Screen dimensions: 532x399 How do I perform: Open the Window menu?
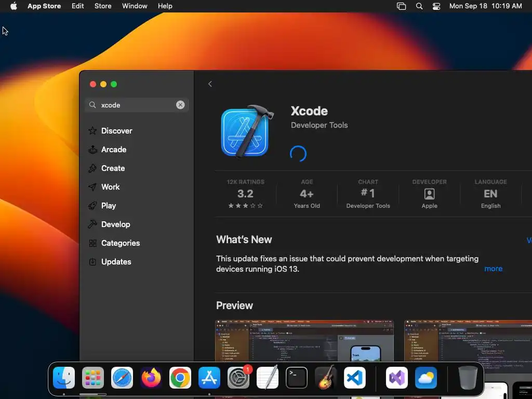pos(135,6)
